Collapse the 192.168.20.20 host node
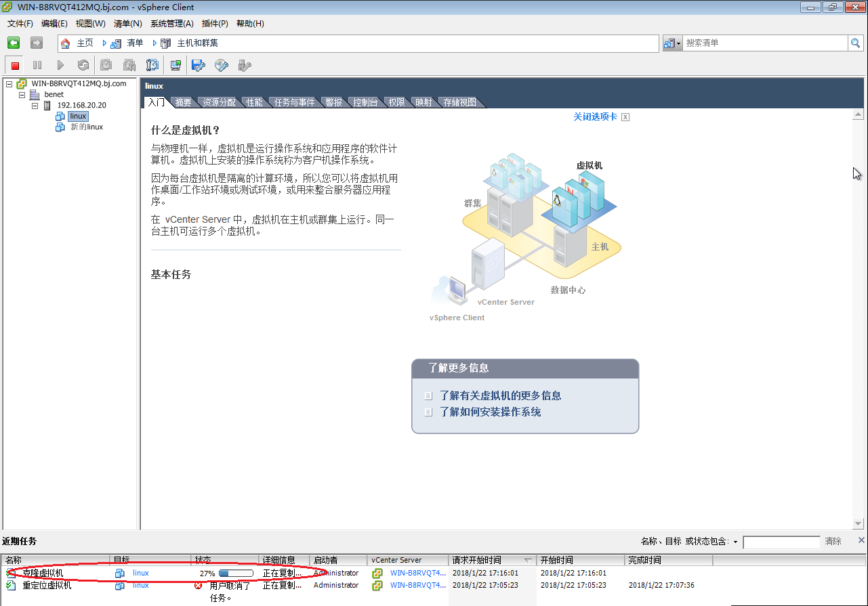 [x=35, y=106]
